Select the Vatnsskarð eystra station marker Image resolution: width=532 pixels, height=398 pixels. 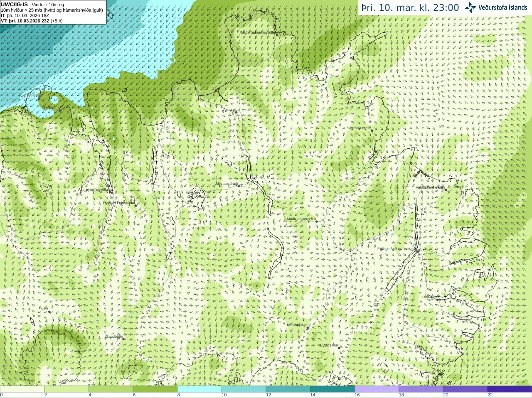point(446,190)
